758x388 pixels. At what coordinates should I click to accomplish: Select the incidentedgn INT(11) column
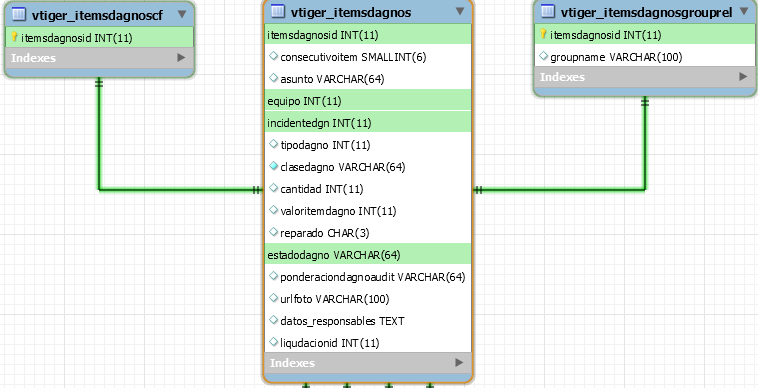[x=367, y=122]
